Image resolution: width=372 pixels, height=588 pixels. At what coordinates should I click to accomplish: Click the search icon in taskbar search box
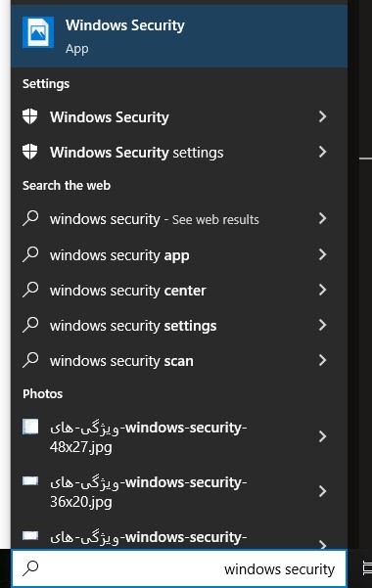(30, 568)
